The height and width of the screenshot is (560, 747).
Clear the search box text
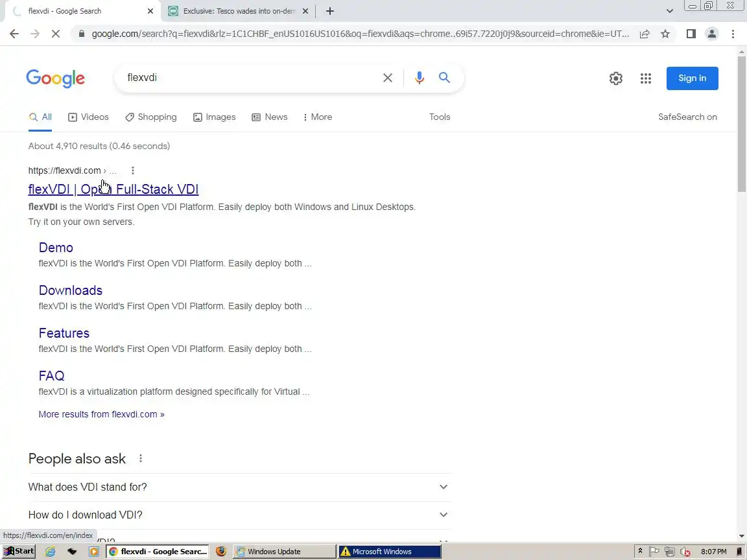(x=388, y=78)
